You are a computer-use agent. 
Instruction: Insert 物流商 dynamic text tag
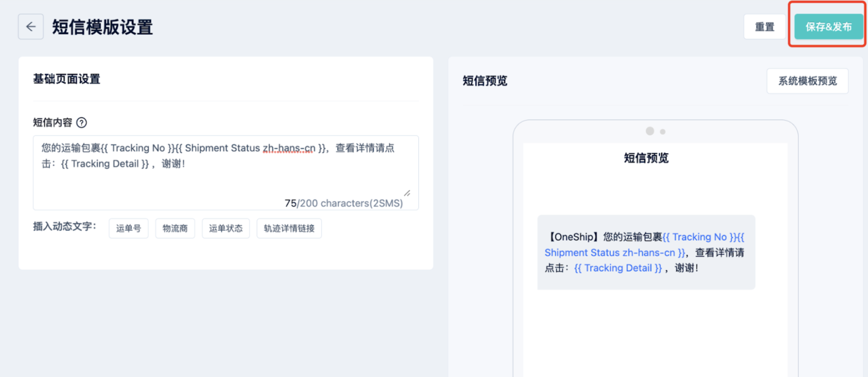tap(175, 228)
